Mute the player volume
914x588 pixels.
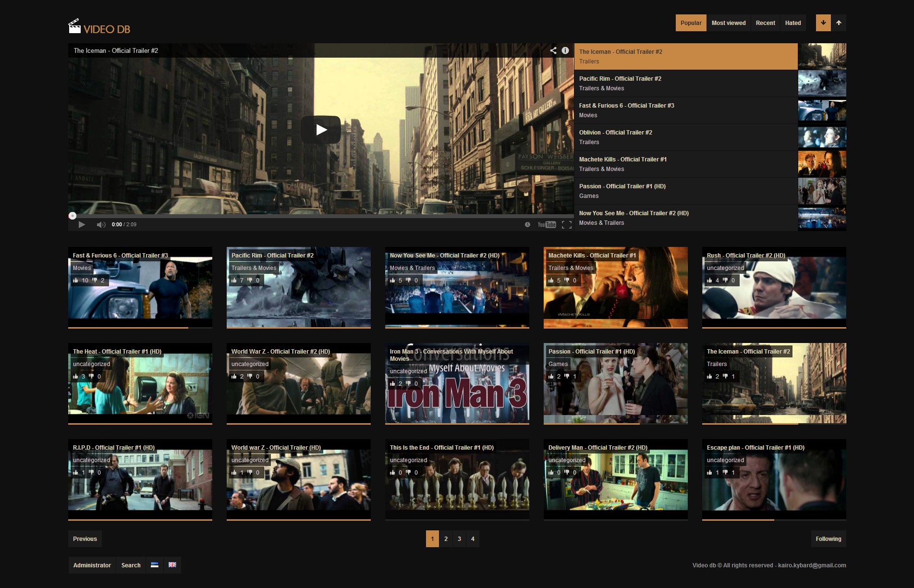tap(101, 224)
